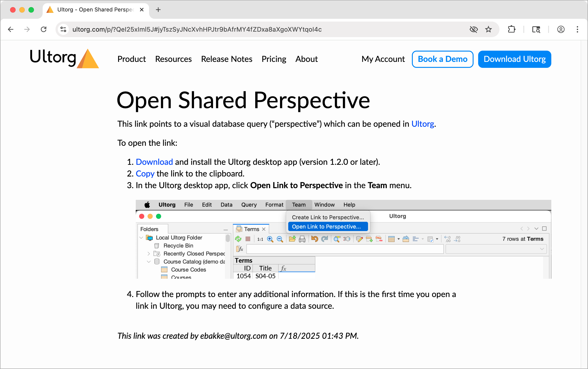This screenshot has width=588, height=369.
Task: Click the orange Undo arrow icon
Action: pos(315,239)
